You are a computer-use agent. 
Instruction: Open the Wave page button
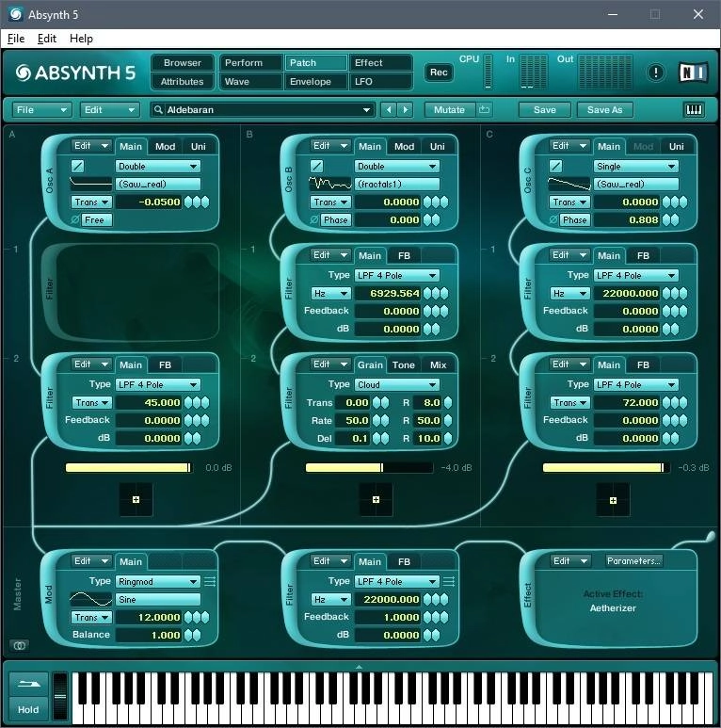click(x=250, y=82)
